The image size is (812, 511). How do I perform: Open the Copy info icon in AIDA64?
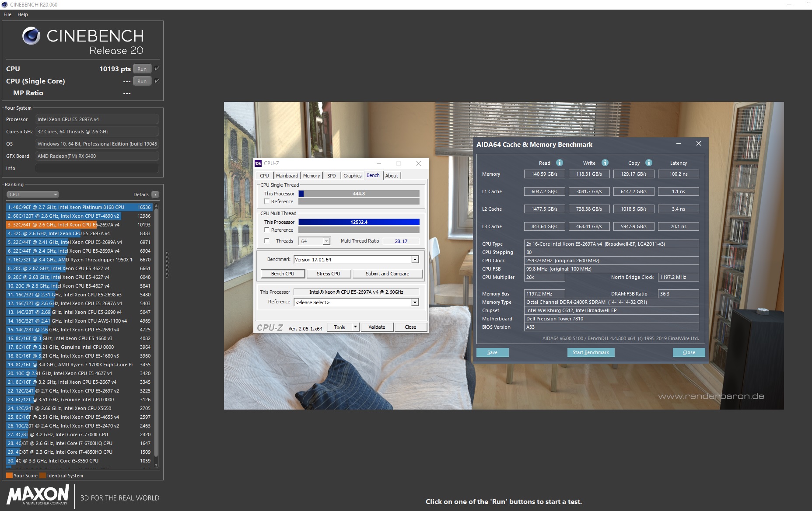[x=649, y=163]
